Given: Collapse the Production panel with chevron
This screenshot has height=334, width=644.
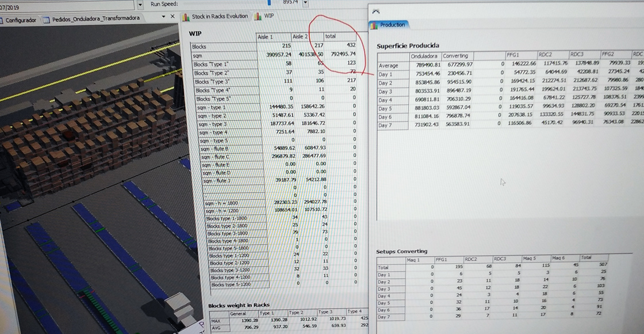Looking at the screenshot, I should click(375, 11).
